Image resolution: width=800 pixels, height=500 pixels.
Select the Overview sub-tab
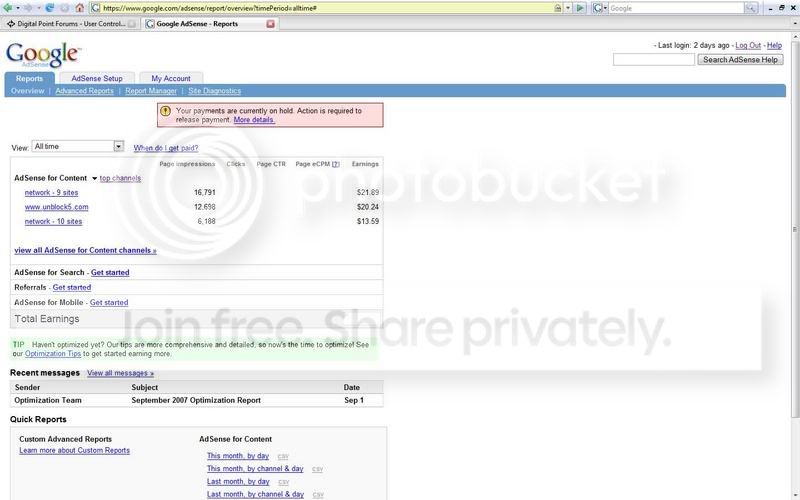coord(28,91)
